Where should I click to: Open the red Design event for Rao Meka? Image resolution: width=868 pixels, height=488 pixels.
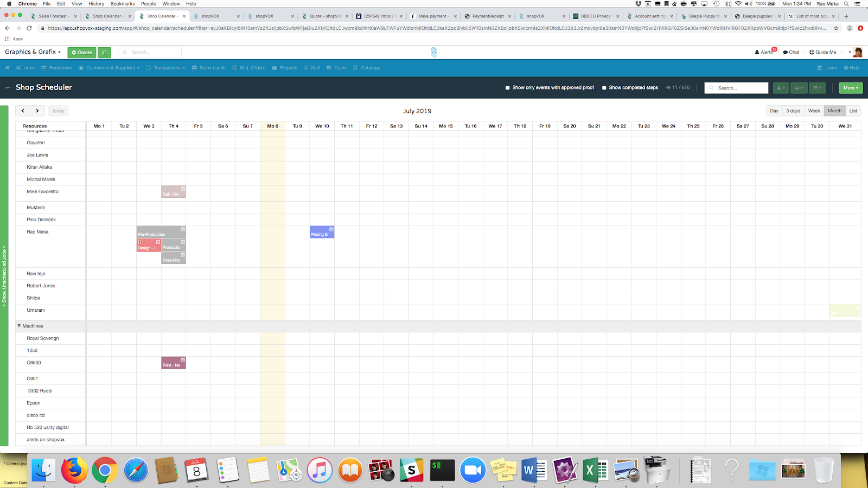149,245
